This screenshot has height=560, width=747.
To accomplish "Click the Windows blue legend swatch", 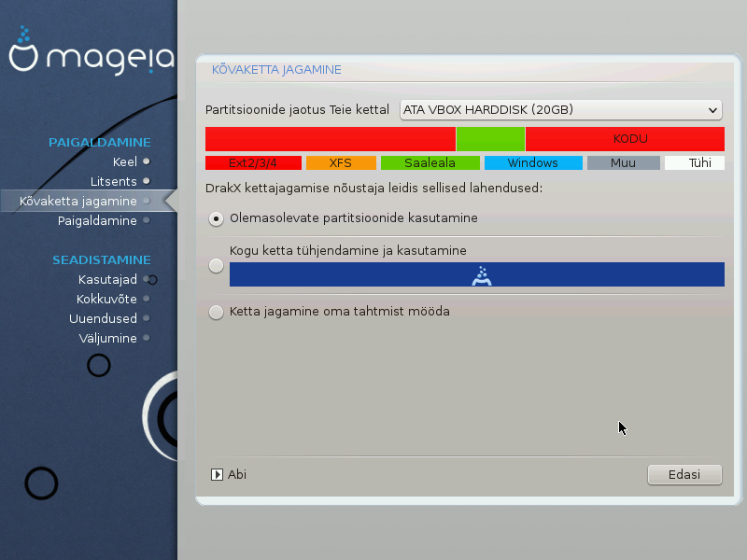I will (x=533, y=162).
